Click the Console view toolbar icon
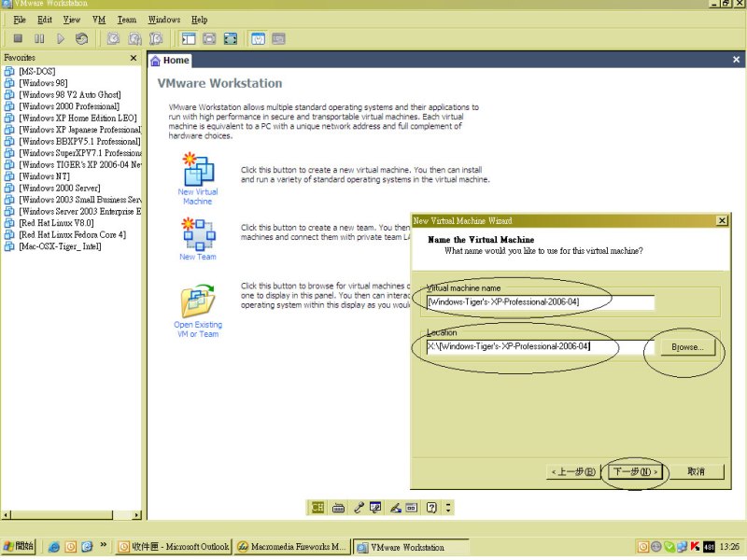The width and height of the screenshot is (747, 560). (x=278, y=38)
